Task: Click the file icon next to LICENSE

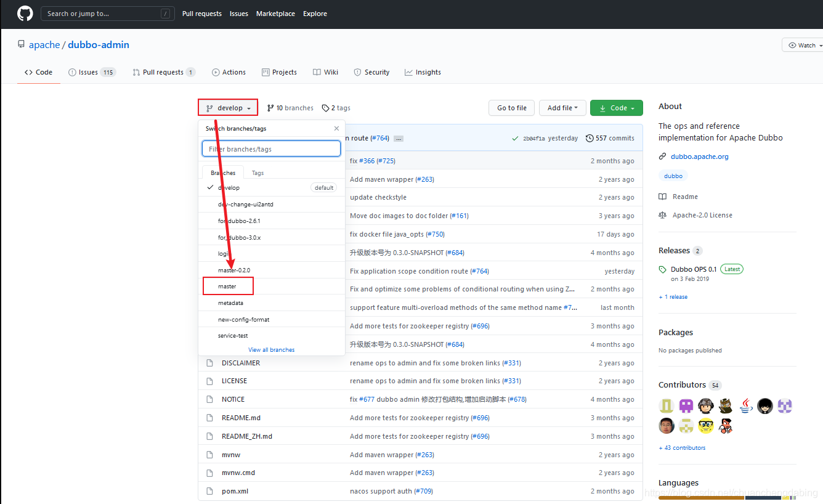Action: pyautogui.click(x=209, y=381)
